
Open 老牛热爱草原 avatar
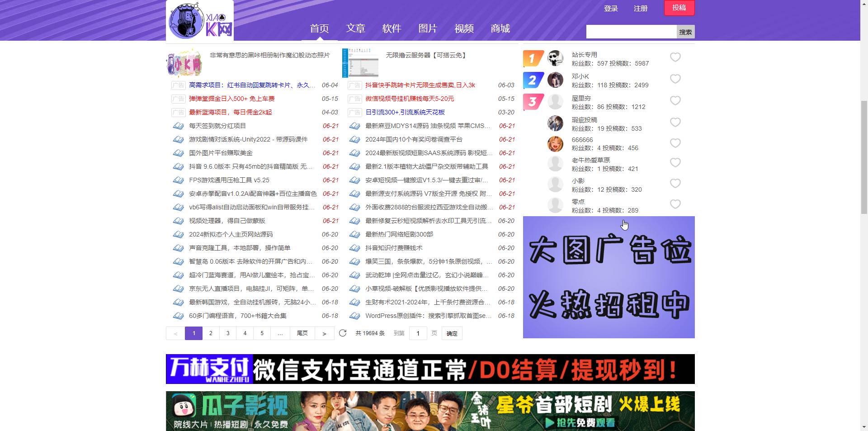click(555, 164)
